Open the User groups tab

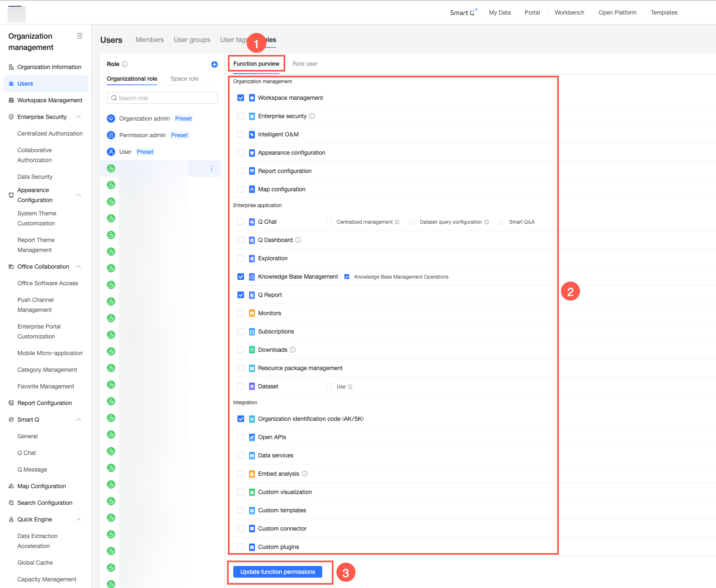tap(192, 40)
